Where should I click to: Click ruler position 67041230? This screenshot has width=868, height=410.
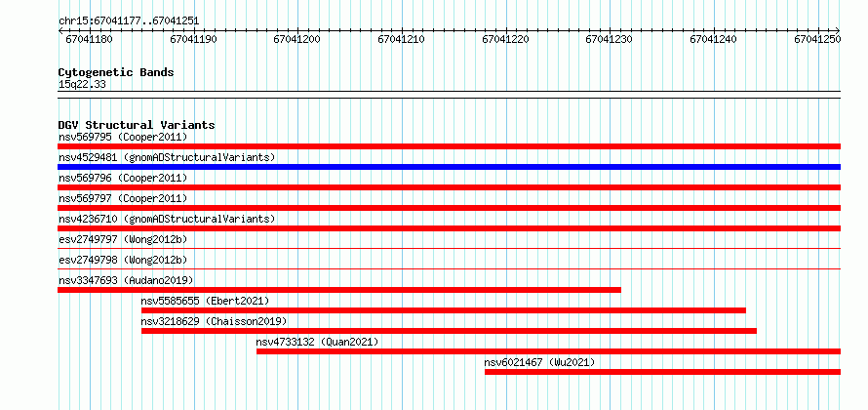610,39
